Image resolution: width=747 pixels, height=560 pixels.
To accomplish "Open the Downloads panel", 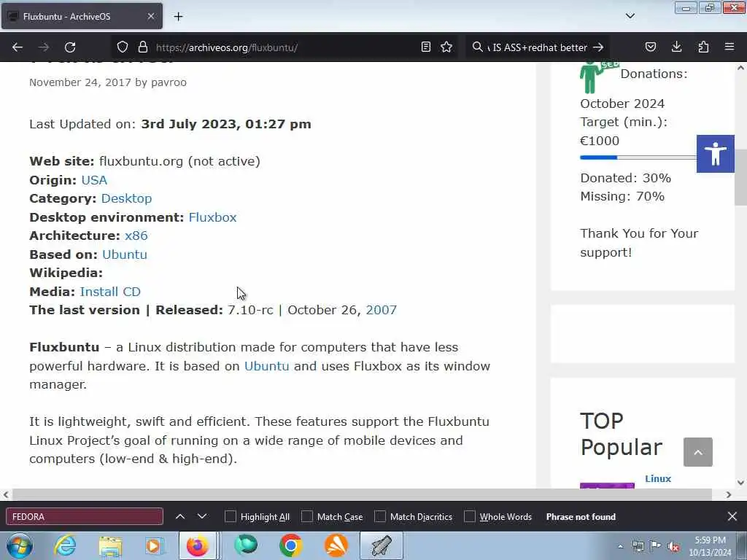I will [x=676, y=47].
